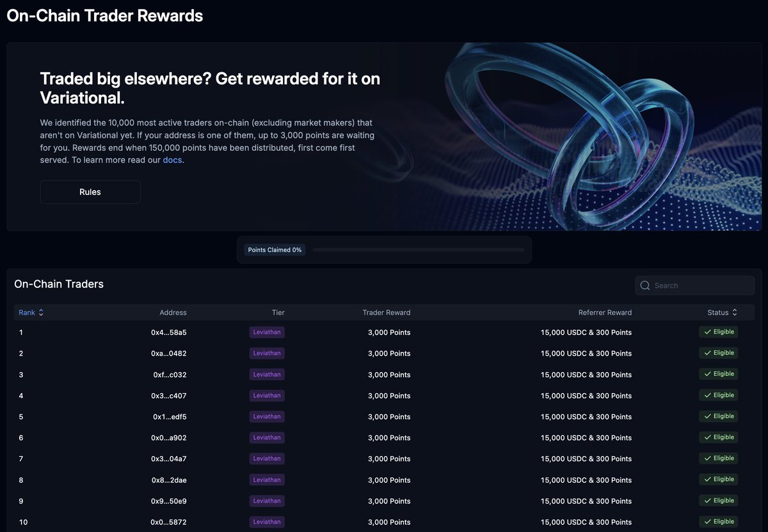Select the Trader Reward column header
Image resolution: width=768 pixels, height=532 pixels.
pos(387,313)
